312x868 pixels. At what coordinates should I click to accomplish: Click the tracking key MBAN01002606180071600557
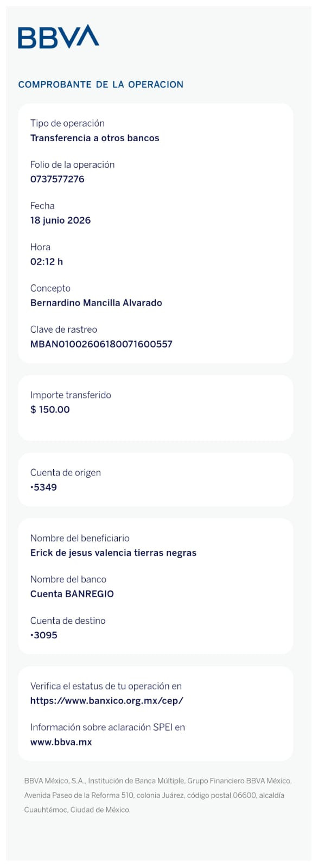point(101,344)
